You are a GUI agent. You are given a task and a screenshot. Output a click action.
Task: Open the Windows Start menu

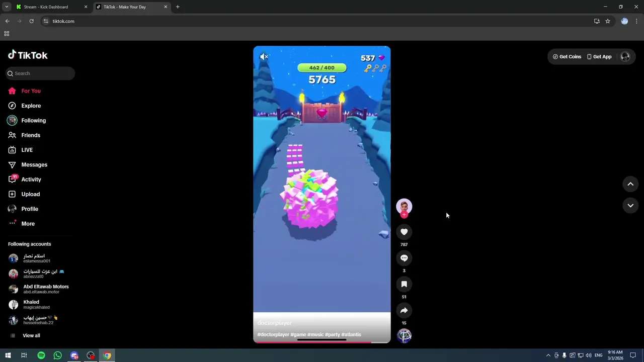coord(8,355)
